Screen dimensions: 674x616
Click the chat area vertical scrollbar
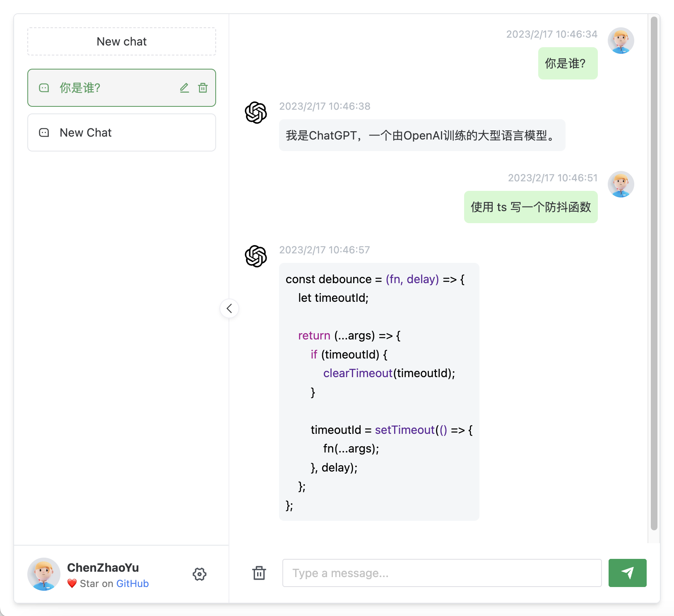tap(654, 273)
